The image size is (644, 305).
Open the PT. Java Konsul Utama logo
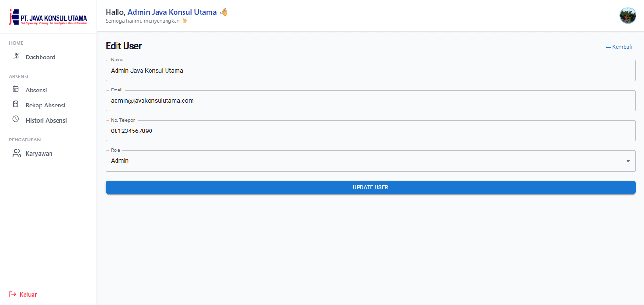pyautogui.click(x=47, y=16)
